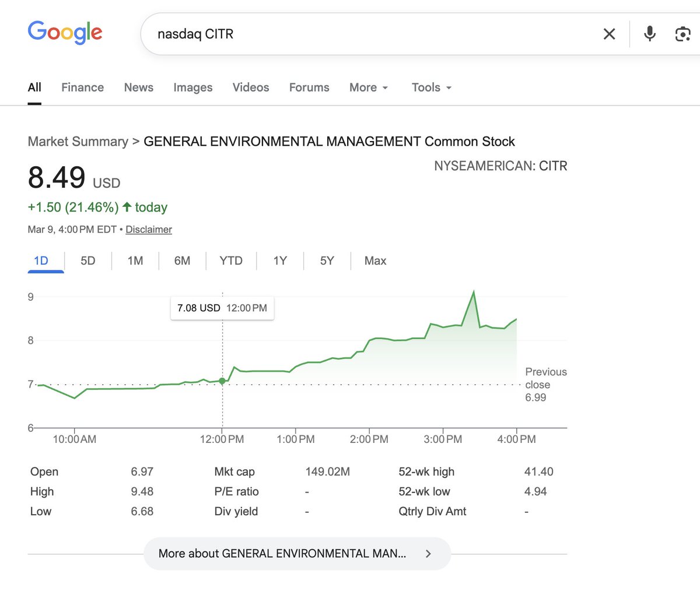Open the Market Summary link
Screen dimensions: 700x598
tap(78, 142)
